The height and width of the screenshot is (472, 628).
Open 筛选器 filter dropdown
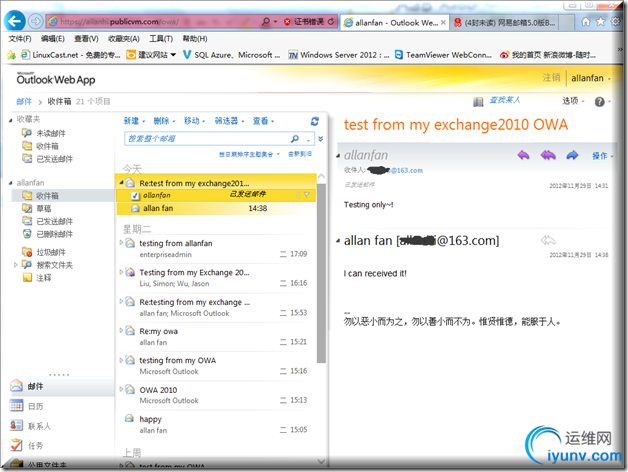click(x=229, y=121)
